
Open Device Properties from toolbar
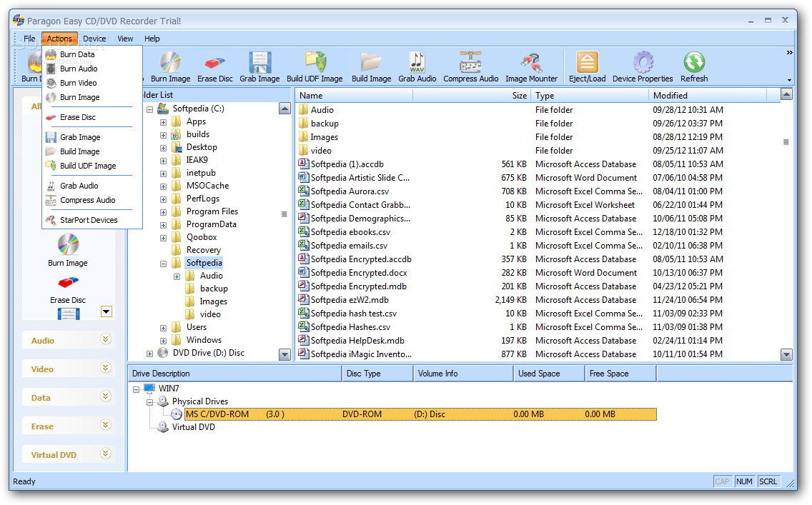point(643,66)
